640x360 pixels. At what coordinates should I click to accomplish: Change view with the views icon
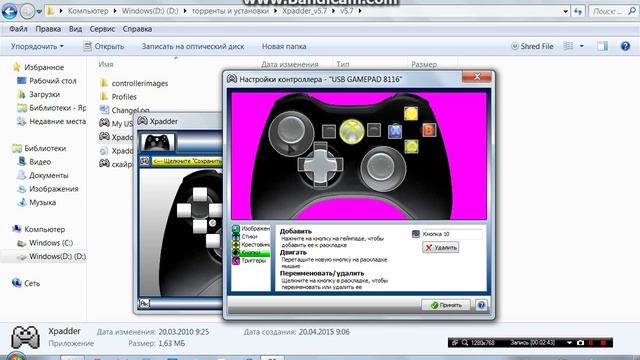click(568, 46)
